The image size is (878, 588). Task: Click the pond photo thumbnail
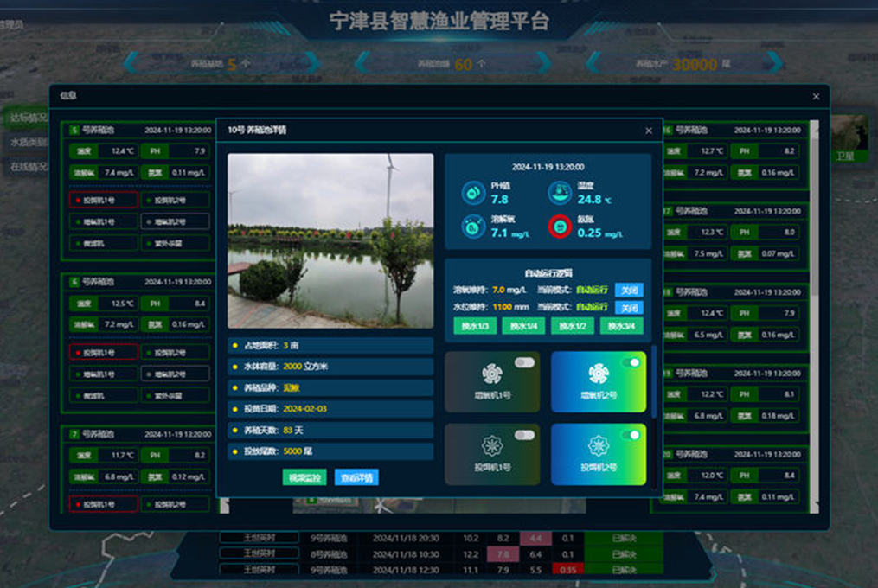click(330, 240)
